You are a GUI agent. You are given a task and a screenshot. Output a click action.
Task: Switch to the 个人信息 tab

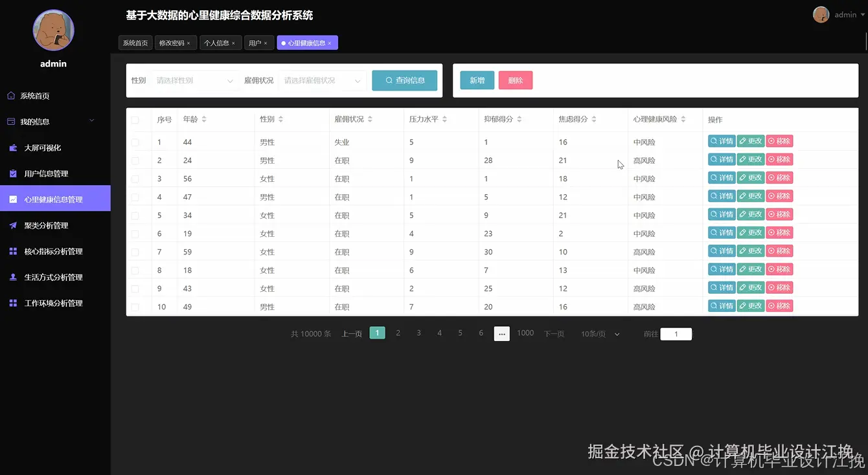pos(216,43)
